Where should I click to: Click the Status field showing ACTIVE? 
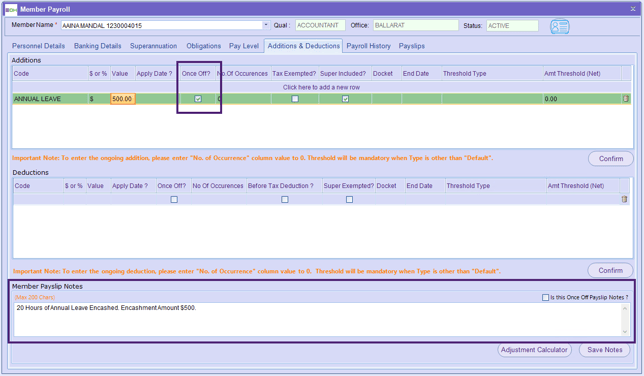[512, 25]
